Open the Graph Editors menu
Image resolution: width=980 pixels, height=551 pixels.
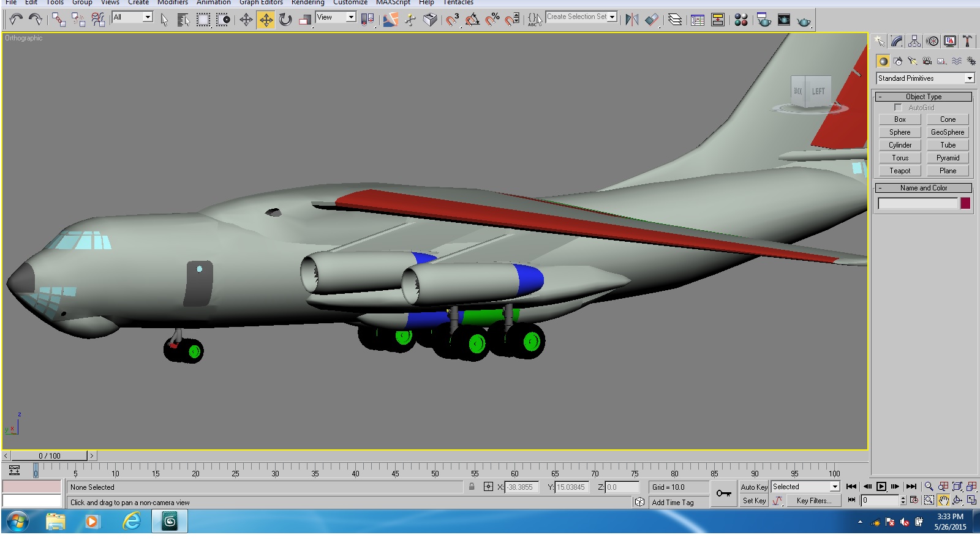click(261, 2)
